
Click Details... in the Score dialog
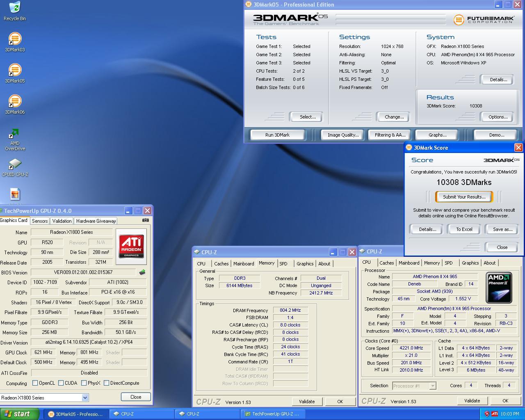[x=427, y=229]
